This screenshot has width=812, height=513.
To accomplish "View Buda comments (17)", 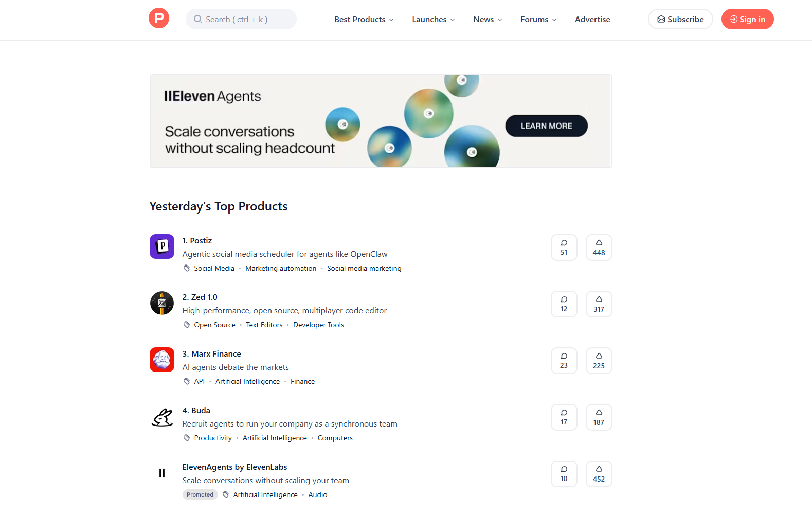I will tap(564, 417).
